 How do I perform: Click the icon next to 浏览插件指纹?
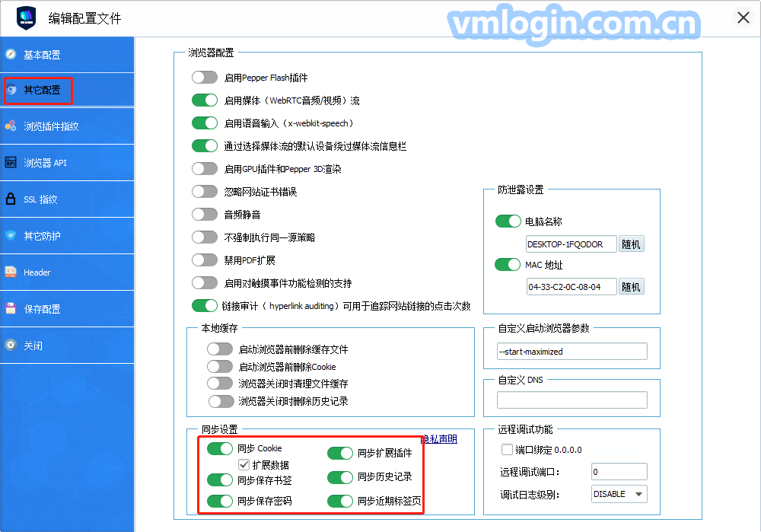coord(11,126)
